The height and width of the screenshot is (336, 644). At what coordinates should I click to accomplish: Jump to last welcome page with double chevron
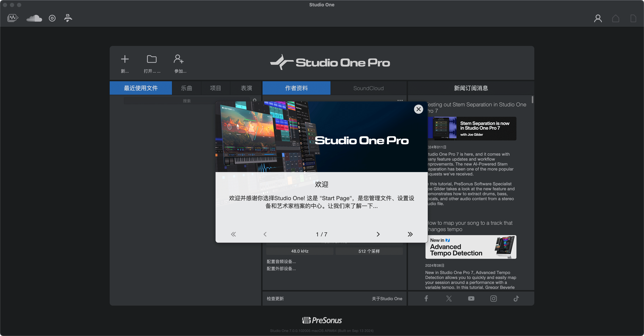(410, 234)
